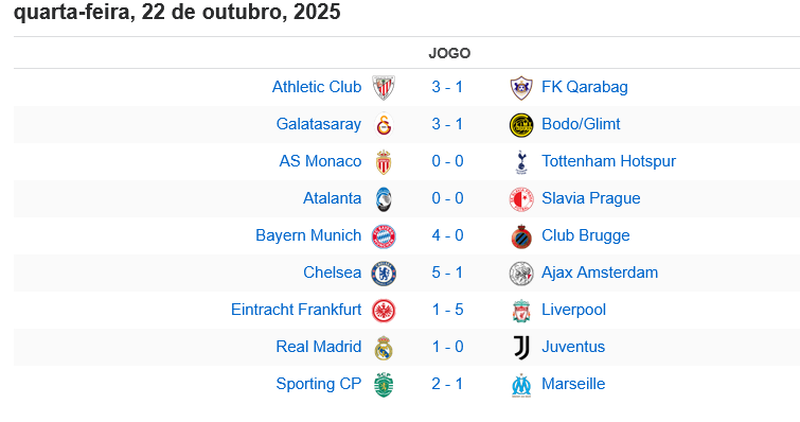The width and height of the screenshot is (800, 422).
Task: Click the JOGO column header
Action: pyautogui.click(x=449, y=53)
